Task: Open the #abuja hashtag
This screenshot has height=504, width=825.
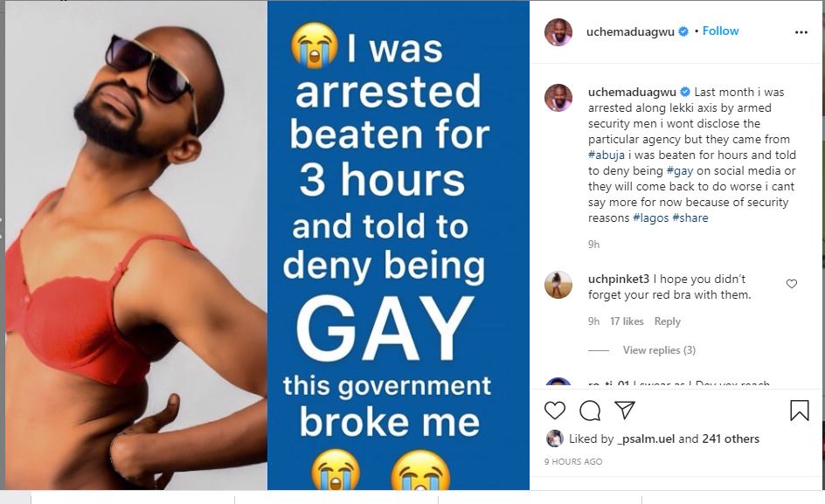Action: click(x=607, y=155)
